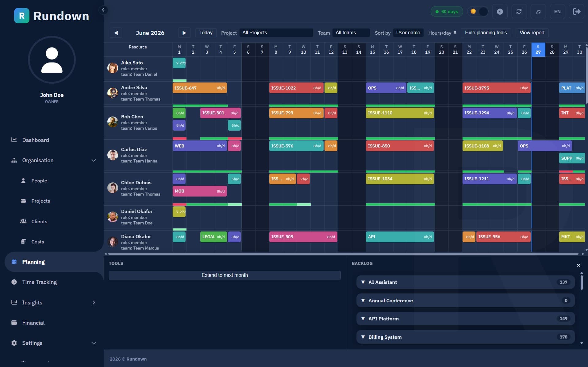The image size is (588, 367).
Task: Close the backlog panel with X
Action: pos(578,266)
